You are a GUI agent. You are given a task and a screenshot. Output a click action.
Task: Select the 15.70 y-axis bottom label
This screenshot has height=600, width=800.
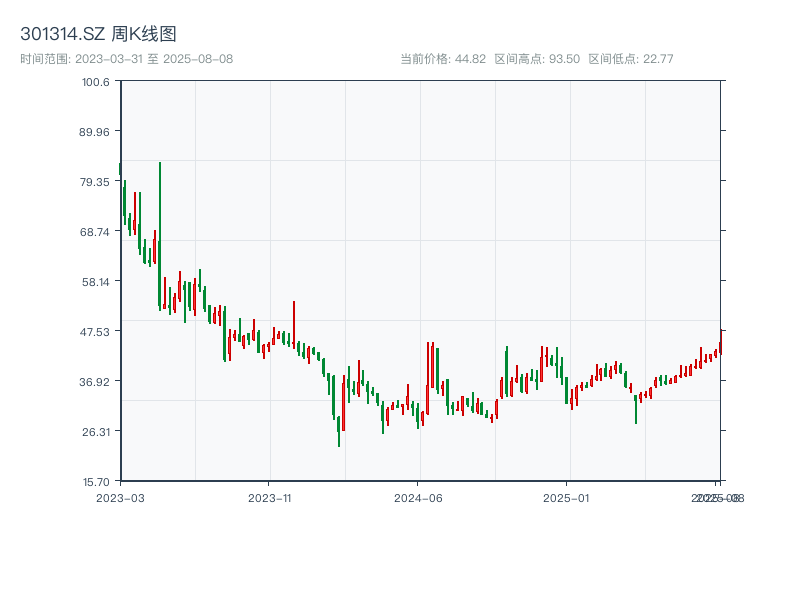[x=95, y=481]
